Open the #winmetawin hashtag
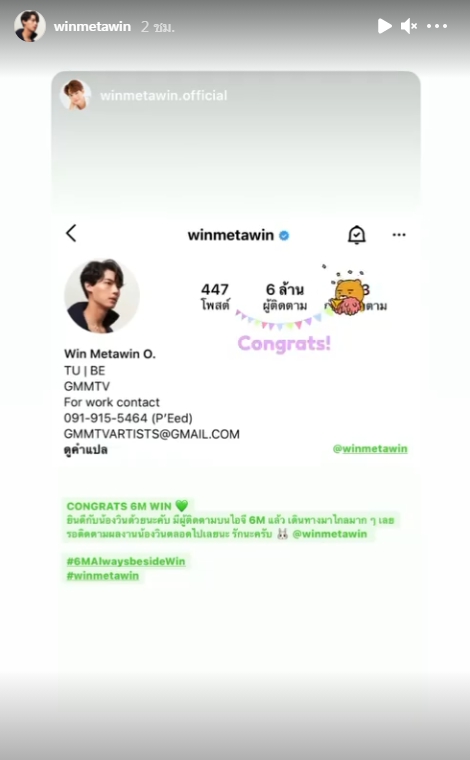470x760 pixels. click(103, 576)
